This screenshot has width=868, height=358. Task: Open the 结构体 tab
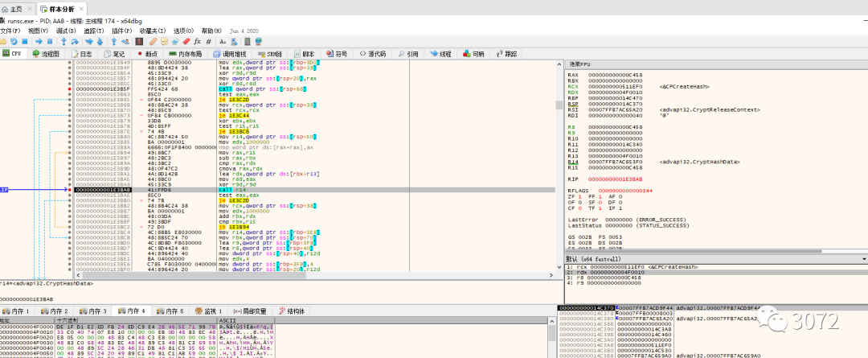point(291,311)
